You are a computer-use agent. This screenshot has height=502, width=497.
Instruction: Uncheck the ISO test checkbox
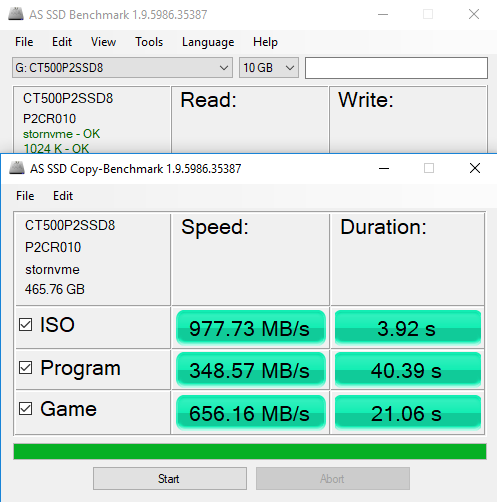click(26, 324)
